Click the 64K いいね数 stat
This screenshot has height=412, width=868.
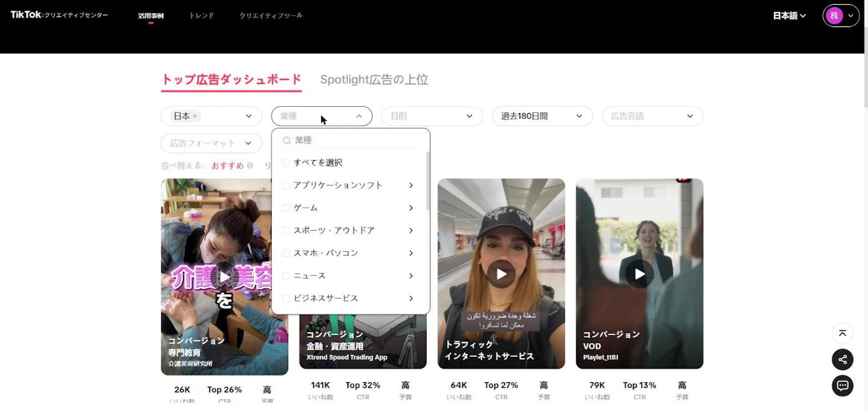coord(459,390)
